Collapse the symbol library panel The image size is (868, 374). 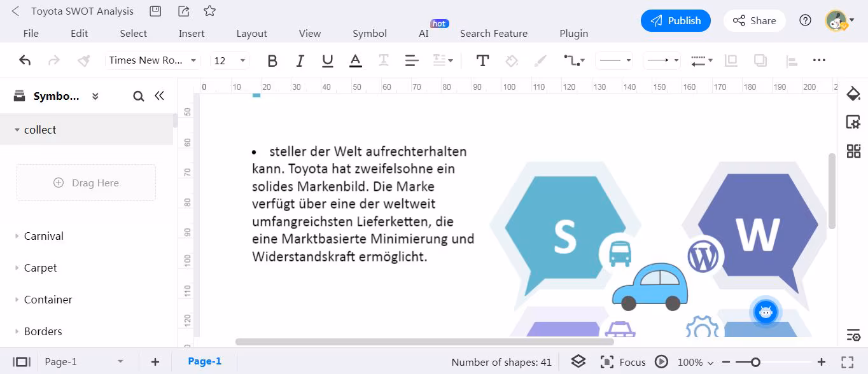[x=159, y=95]
